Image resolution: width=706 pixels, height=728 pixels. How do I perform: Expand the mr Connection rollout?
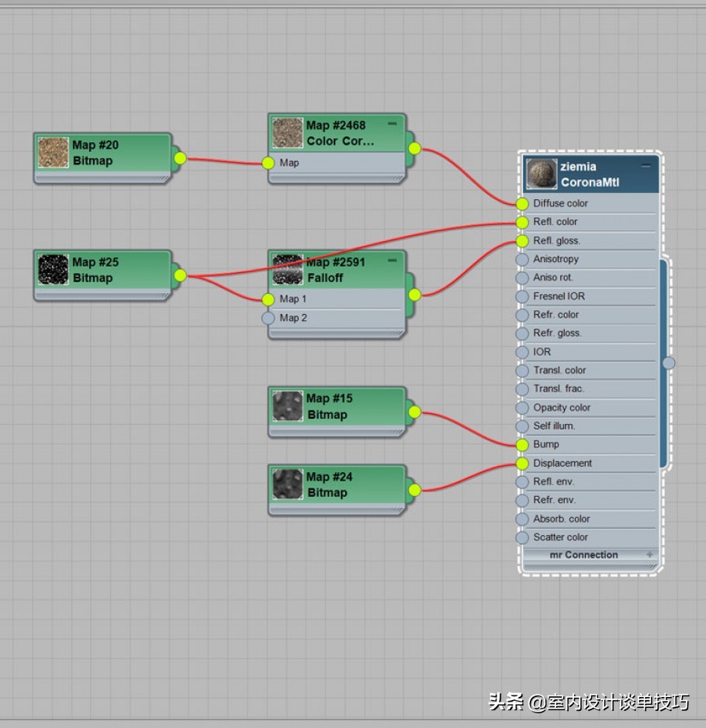pyautogui.click(x=649, y=554)
